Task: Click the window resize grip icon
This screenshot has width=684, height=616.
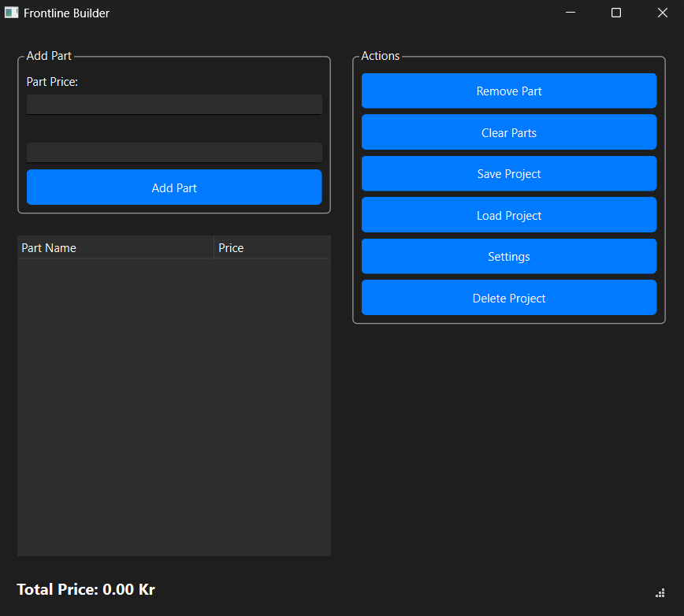Action: click(660, 592)
